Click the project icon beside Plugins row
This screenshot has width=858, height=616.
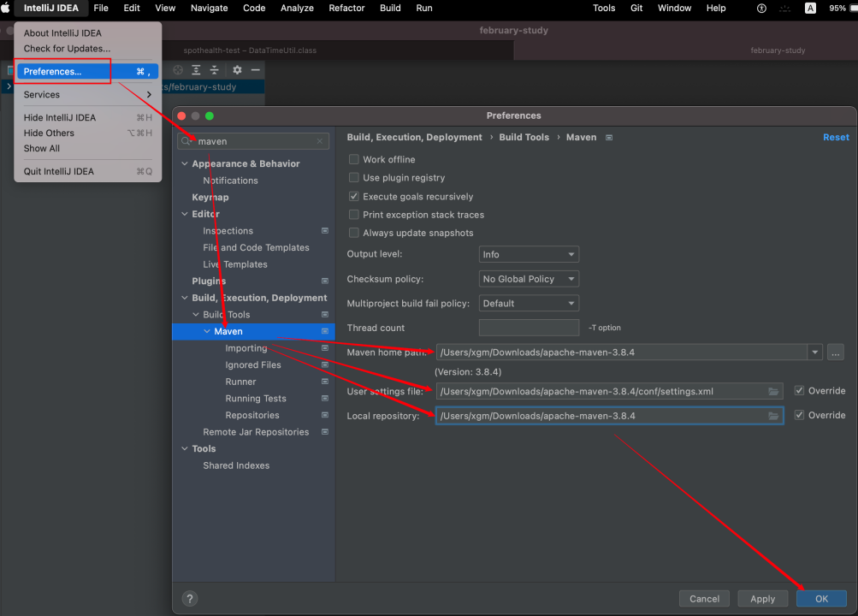click(325, 281)
